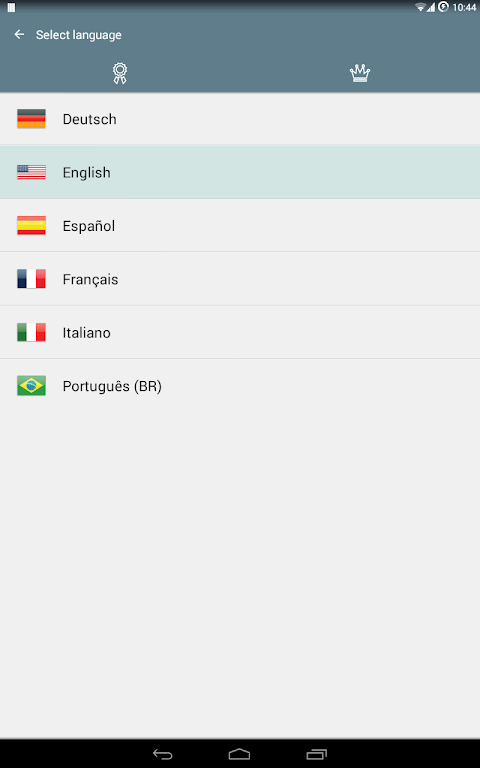The height and width of the screenshot is (768, 480).
Task: Tap the Android home navigation button
Action: pos(240,754)
